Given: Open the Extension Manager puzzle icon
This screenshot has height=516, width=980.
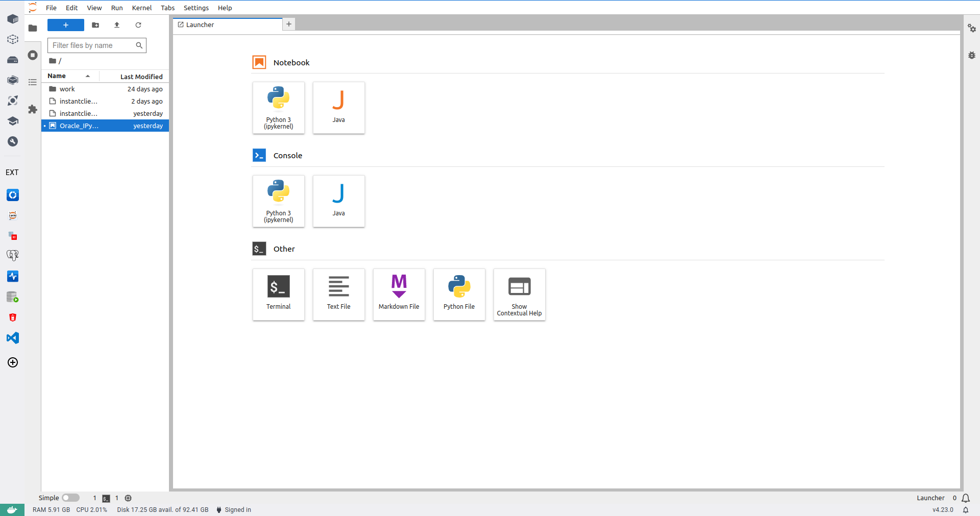Looking at the screenshot, I should pyautogui.click(x=33, y=109).
